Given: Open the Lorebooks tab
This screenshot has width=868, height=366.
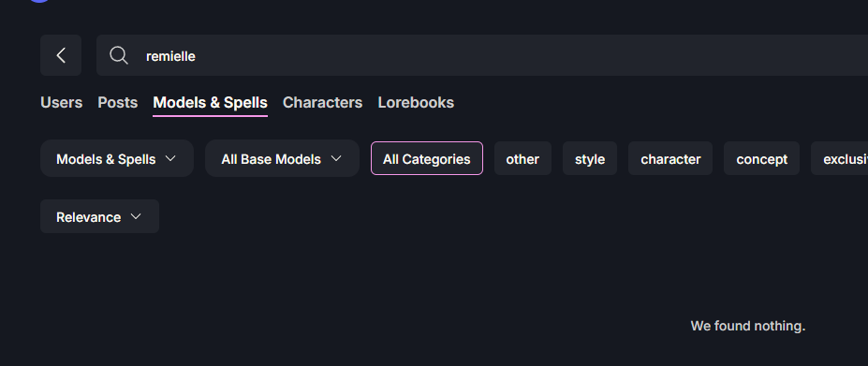Looking at the screenshot, I should (x=416, y=102).
